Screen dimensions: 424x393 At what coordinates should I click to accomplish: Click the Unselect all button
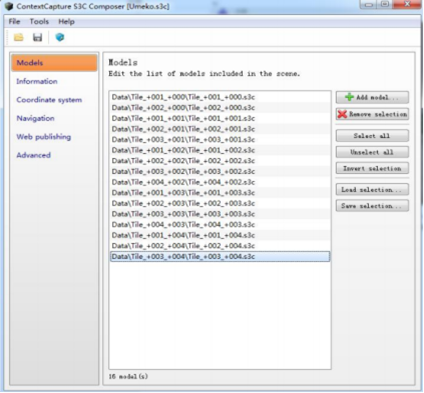(372, 152)
